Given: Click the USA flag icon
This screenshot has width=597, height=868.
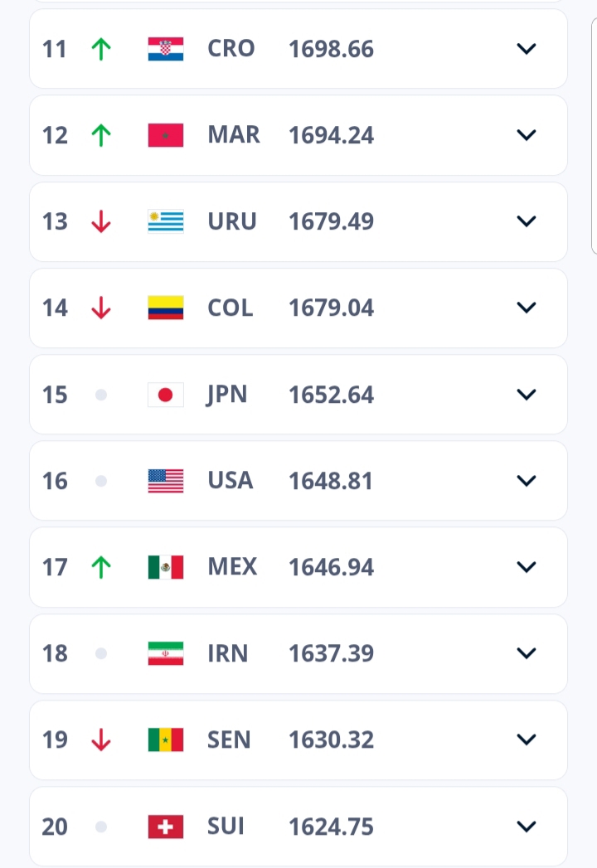Looking at the screenshot, I should coord(166,481).
